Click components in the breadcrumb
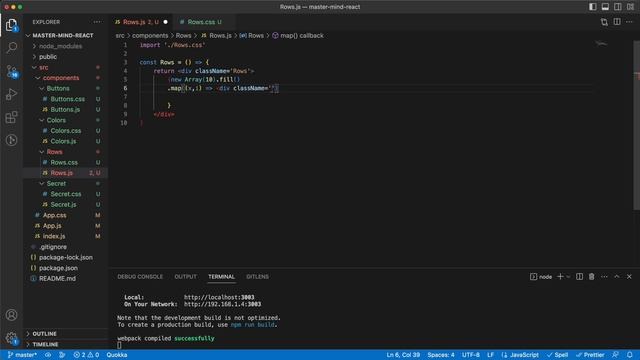The image size is (640, 360). coord(150,36)
